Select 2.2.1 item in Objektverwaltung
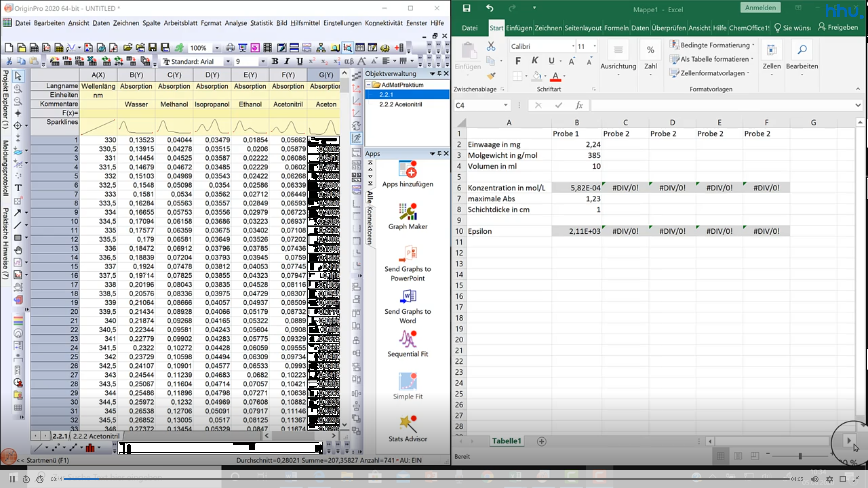The height and width of the screenshot is (488, 868). point(386,95)
